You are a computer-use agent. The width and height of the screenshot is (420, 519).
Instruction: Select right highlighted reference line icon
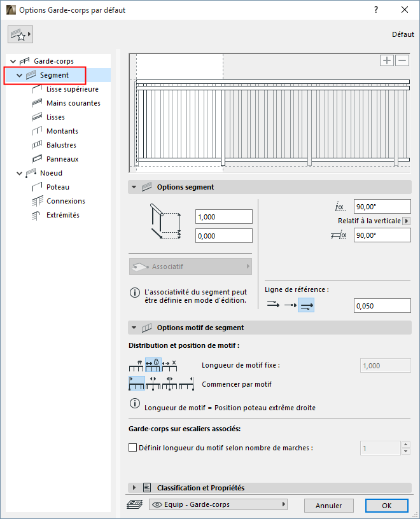[x=306, y=305]
